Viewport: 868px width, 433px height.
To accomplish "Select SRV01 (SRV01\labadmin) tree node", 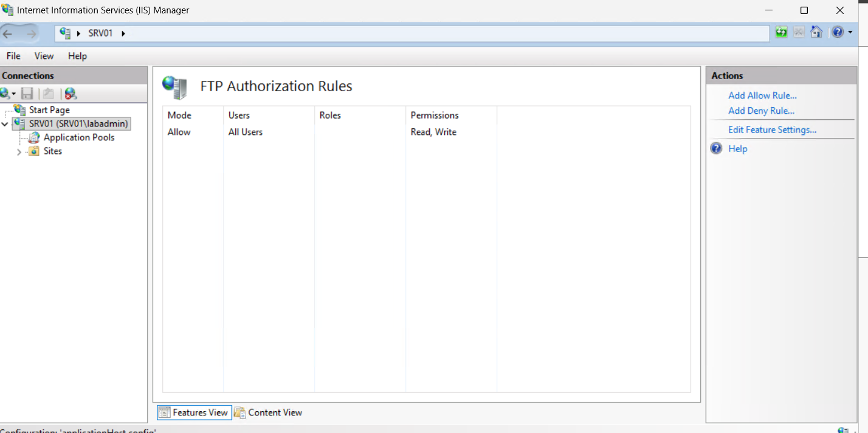I will click(78, 123).
